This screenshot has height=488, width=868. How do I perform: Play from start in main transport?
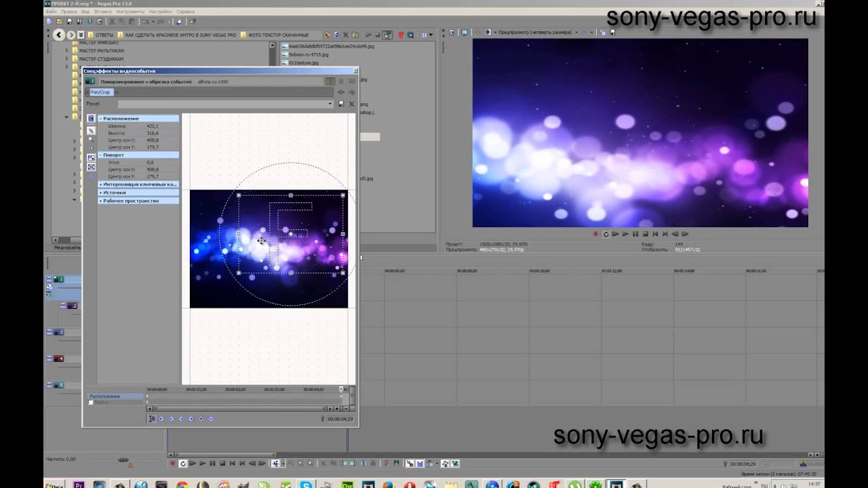click(x=193, y=464)
